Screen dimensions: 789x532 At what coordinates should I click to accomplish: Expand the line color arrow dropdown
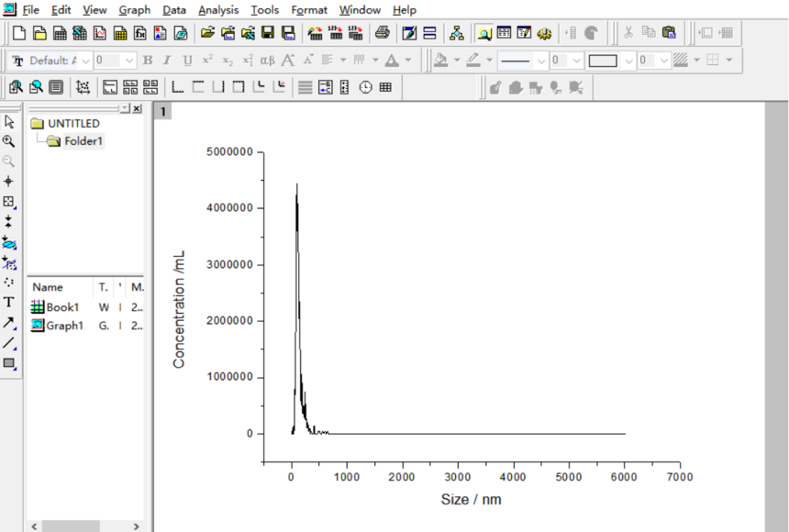489,61
